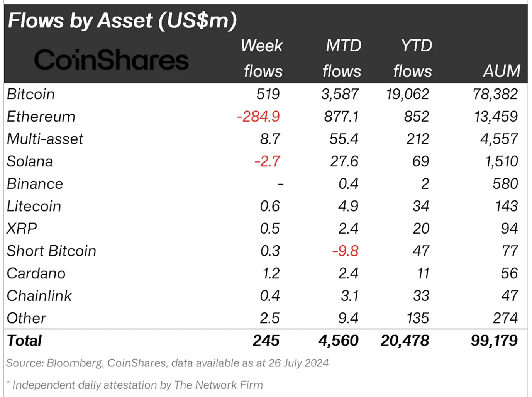The height and width of the screenshot is (397, 532).
Task: Click the Binance row label
Action: click(x=35, y=184)
